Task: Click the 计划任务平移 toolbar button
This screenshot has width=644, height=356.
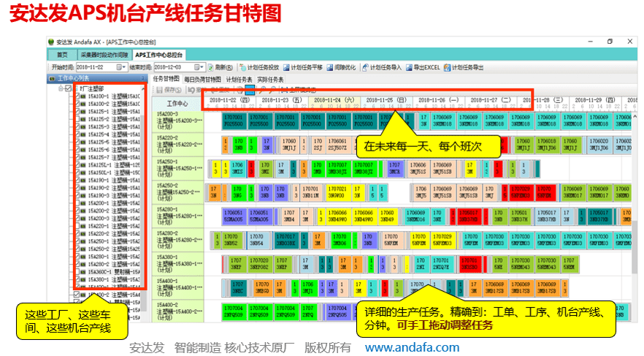Action: [x=303, y=67]
